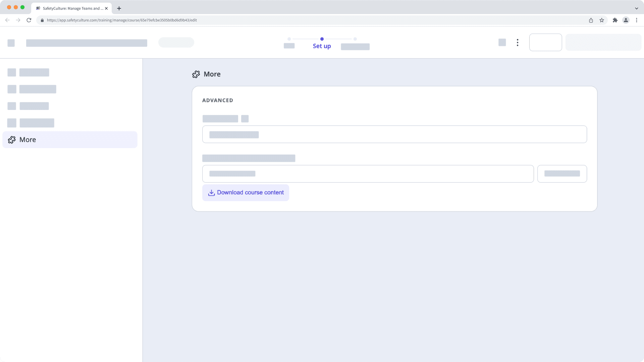Click the second wide input field under Advanced
644x362 pixels.
tap(368, 174)
